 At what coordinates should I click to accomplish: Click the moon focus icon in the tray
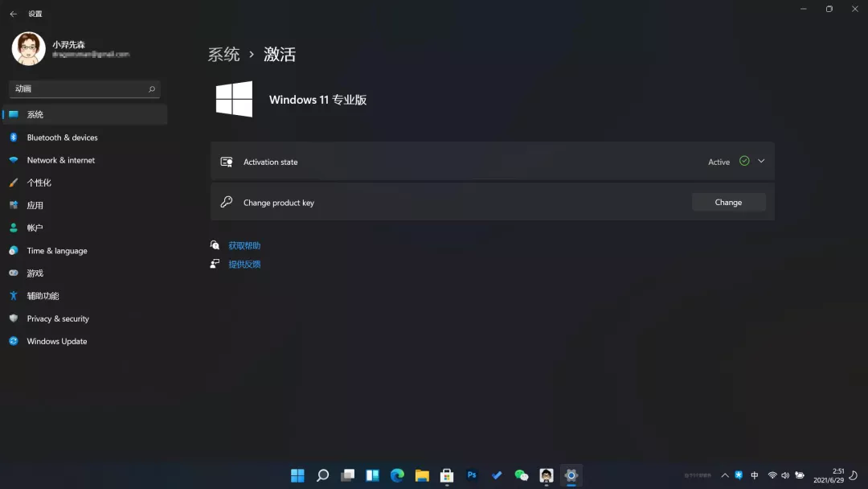[x=854, y=475]
